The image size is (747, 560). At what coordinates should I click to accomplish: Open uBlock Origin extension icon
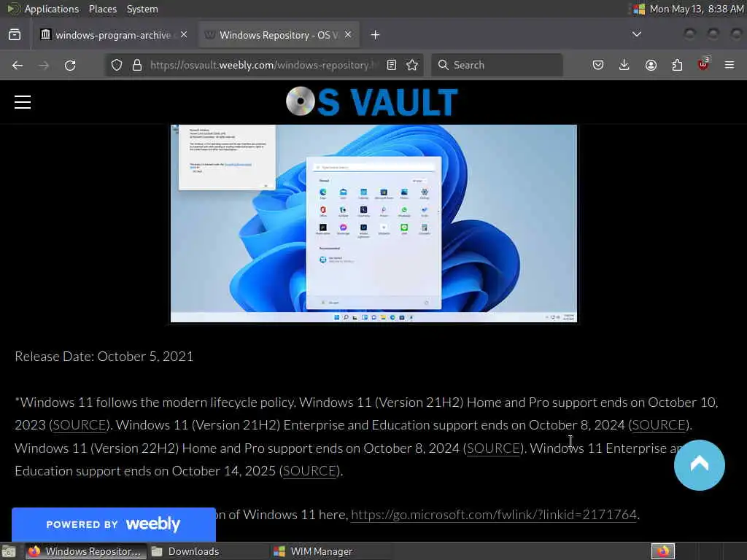[x=703, y=64]
